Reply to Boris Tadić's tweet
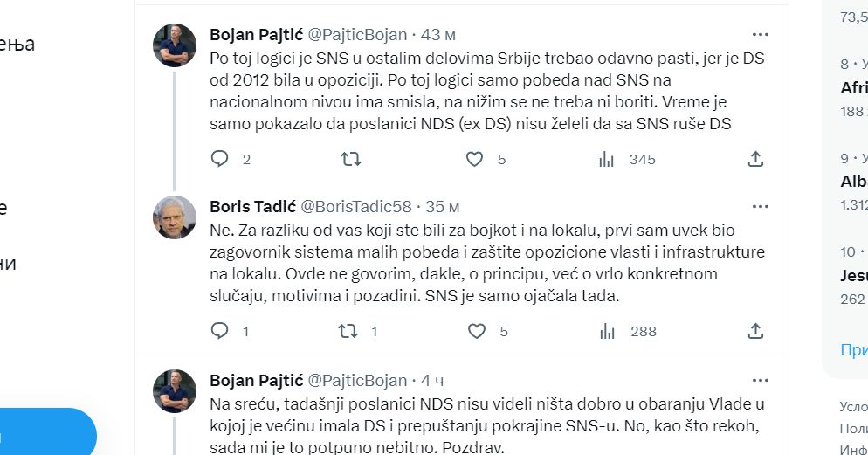Viewport: 868px width, 455px height. [220, 331]
